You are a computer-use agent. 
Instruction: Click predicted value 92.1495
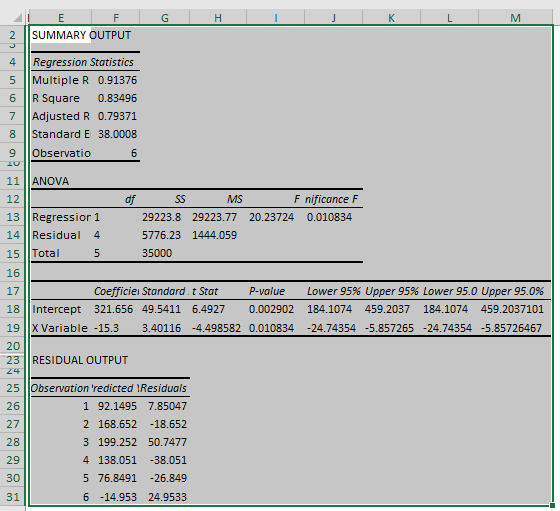[117, 406]
